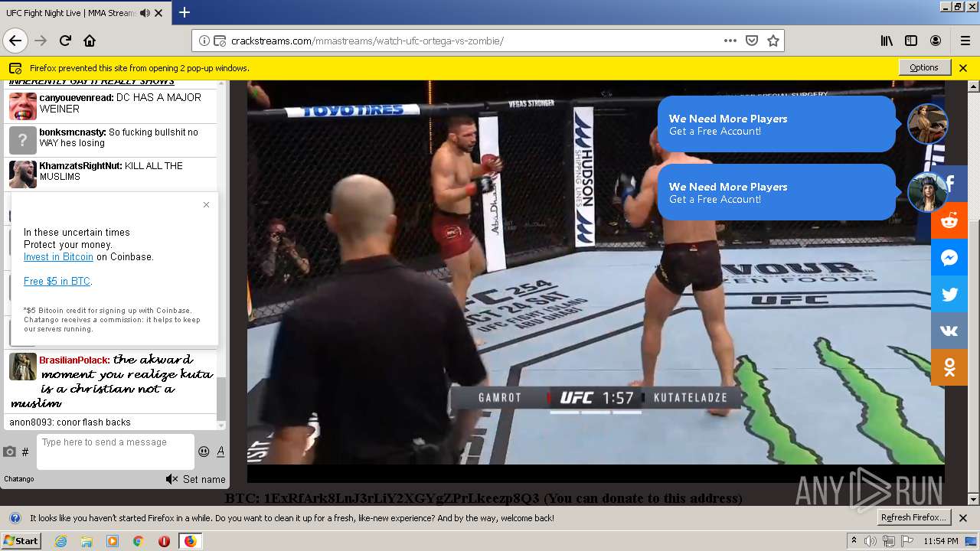The image size is (980, 551).
Task: Share via Facebook Messenger
Action: point(949,257)
